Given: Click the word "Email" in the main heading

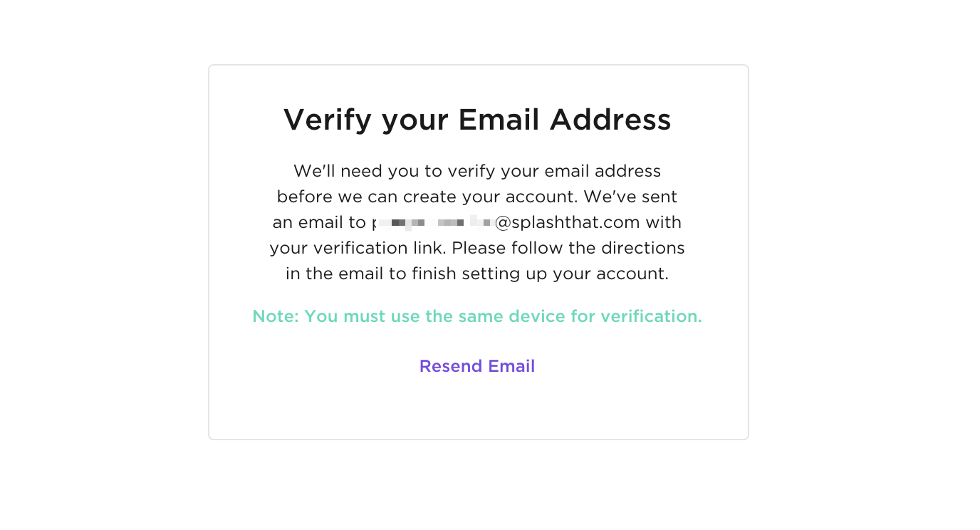Looking at the screenshot, I should click(499, 120).
